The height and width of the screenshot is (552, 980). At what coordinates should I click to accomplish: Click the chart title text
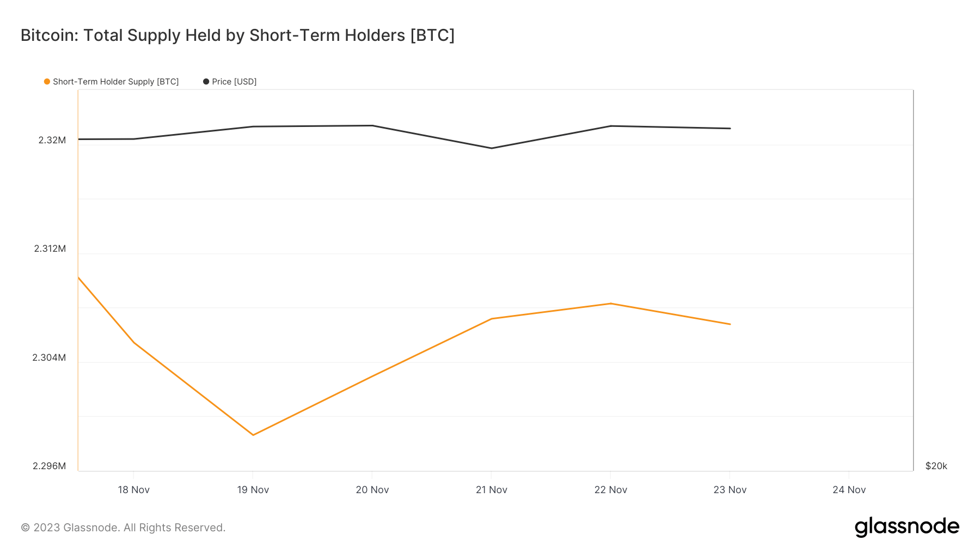(x=237, y=35)
